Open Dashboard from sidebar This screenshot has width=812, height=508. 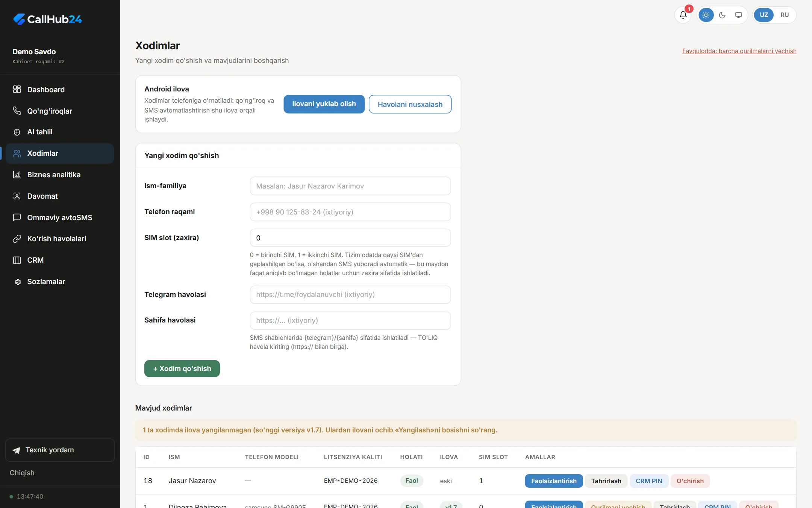tap(60, 90)
